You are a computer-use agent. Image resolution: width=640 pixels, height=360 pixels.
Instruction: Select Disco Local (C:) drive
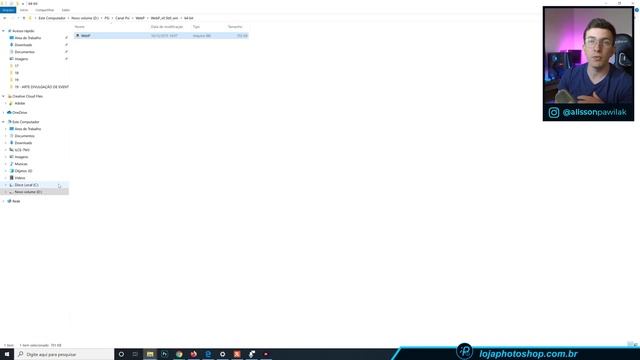point(27,185)
